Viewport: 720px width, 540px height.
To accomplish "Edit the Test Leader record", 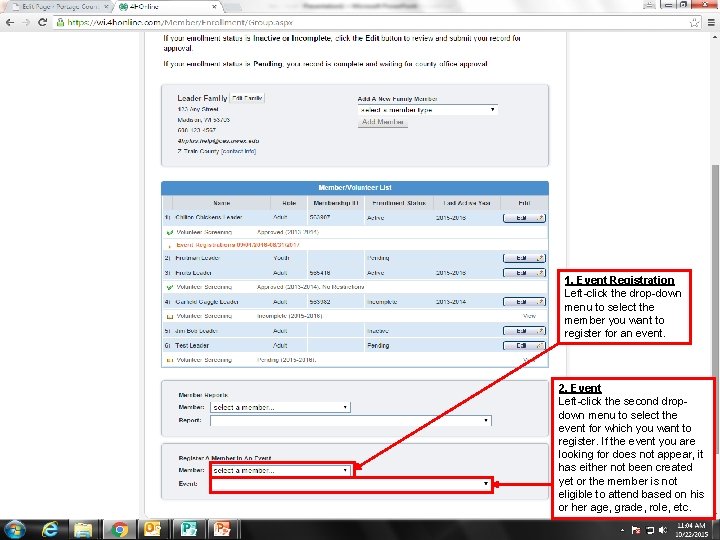I will pos(524,345).
